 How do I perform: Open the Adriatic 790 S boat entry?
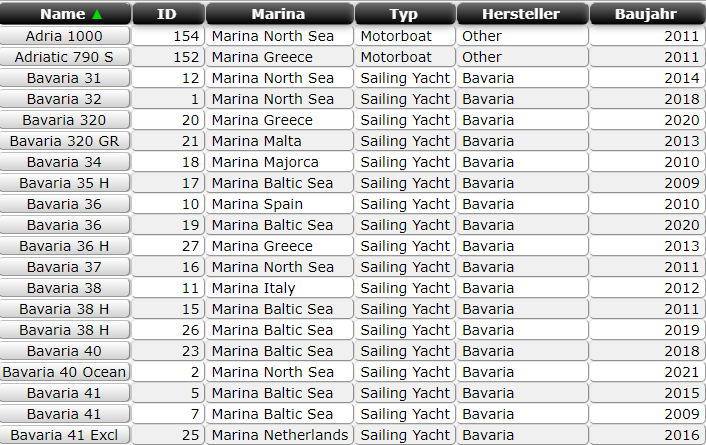(64, 57)
